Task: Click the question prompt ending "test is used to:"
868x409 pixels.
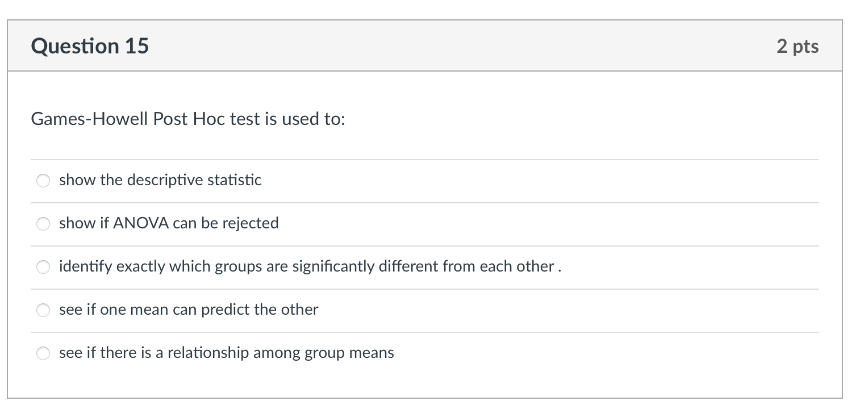Action: click(188, 119)
